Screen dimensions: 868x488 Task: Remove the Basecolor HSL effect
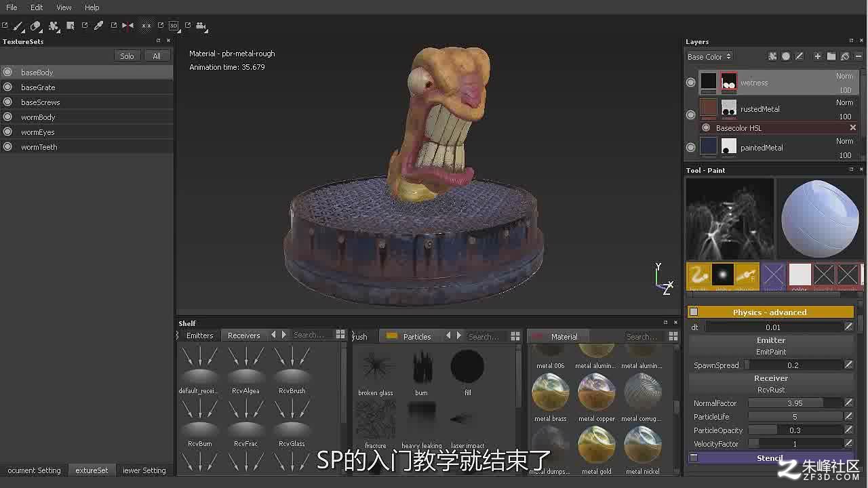853,127
